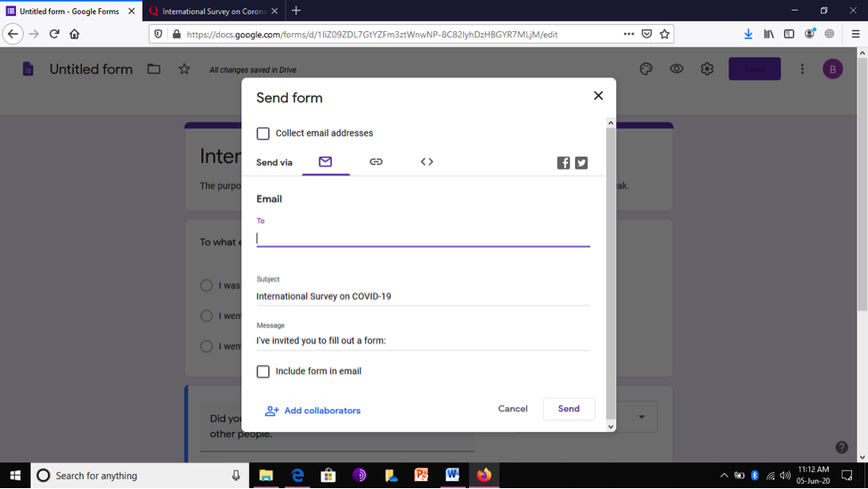Open page actions three-dot menu
868x489 pixels.
[629, 35]
